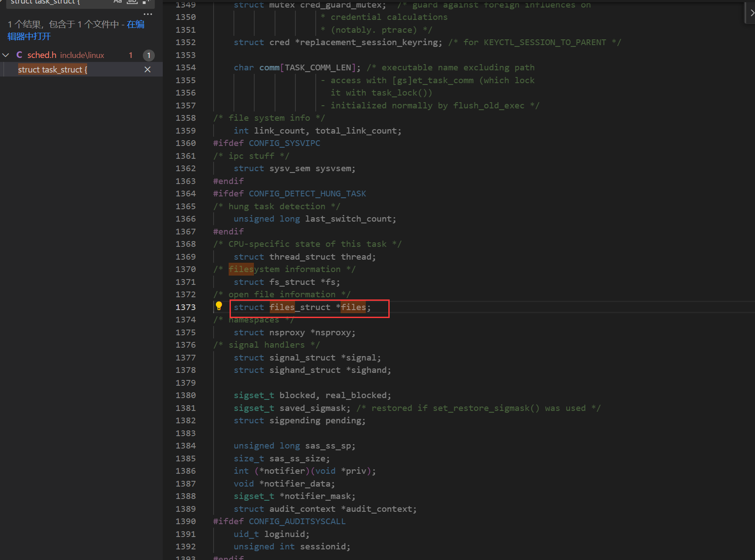
Task: Click line number 1373 in the gutter
Action: (186, 307)
